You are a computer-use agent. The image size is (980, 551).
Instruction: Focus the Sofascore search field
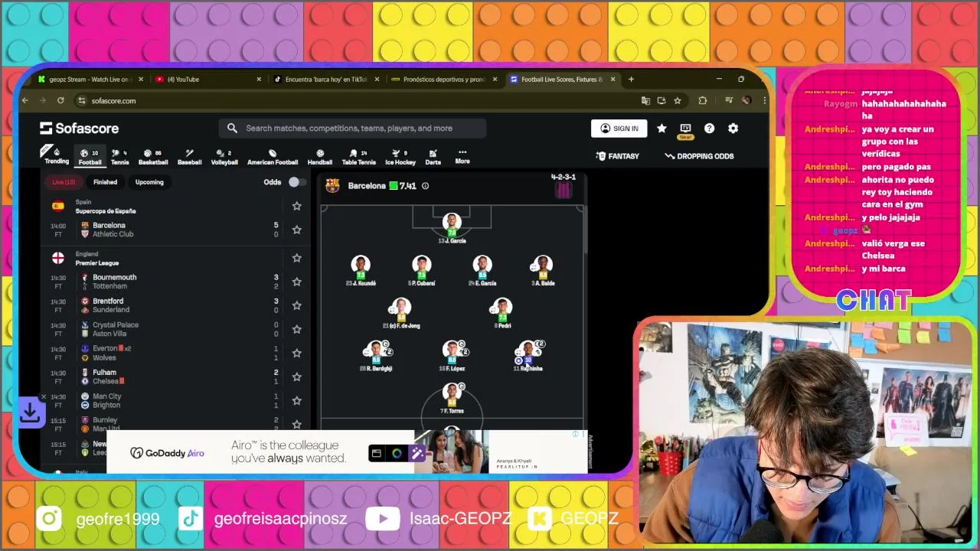(352, 128)
